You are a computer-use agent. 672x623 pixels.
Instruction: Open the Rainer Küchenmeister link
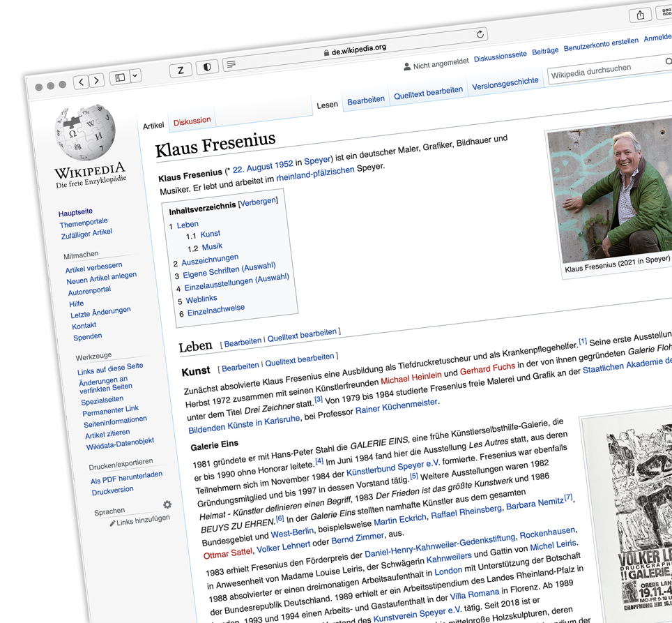(397, 406)
